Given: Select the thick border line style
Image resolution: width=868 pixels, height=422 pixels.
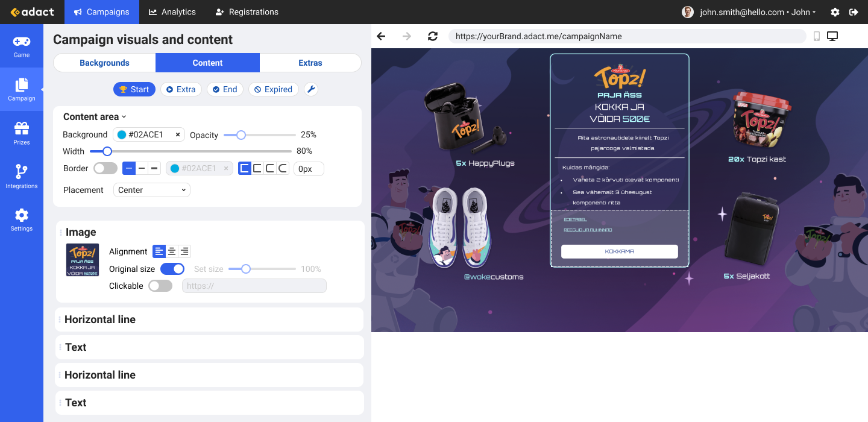Looking at the screenshot, I should [x=154, y=168].
